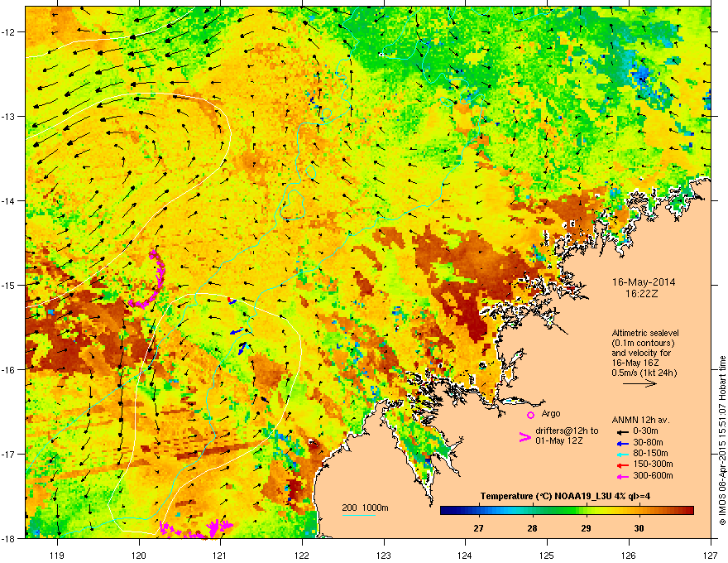728x563 pixels.
Task: Click the -13 latitude axis label
Action: click(8, 116)
